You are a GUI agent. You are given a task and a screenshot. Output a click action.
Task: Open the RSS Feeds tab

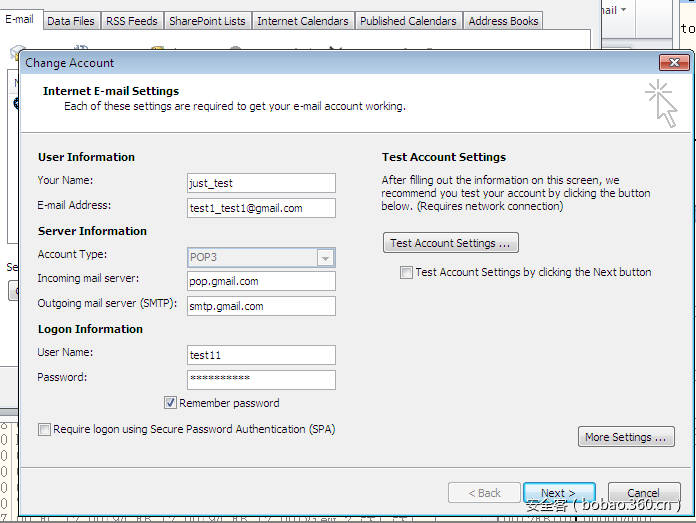pyautogui.click(x=132, y=20)
